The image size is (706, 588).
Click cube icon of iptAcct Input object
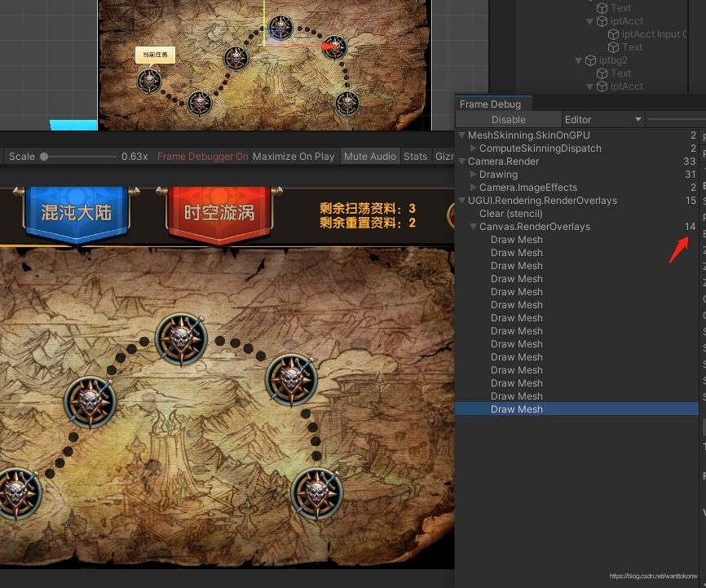click(613, 34)
